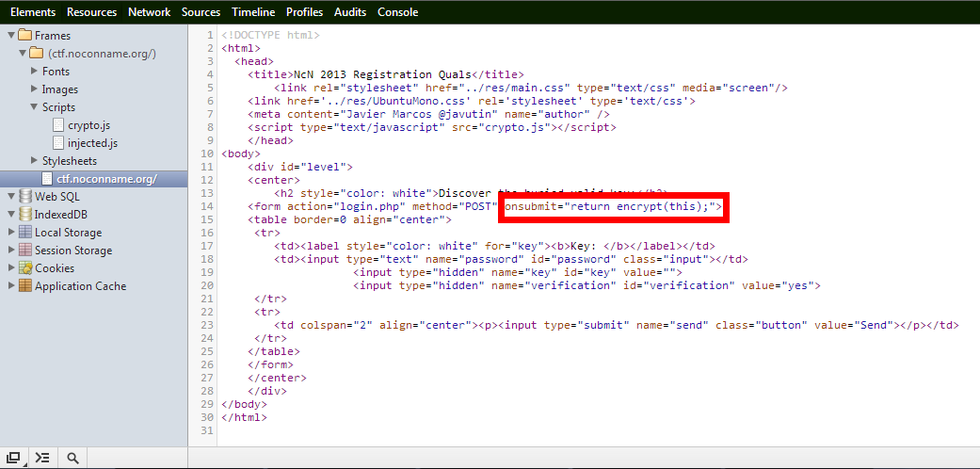
Task: Collapse the (ctf.noconname.org/) frame node
Action: pyautogui.click(x=24, y=53)
